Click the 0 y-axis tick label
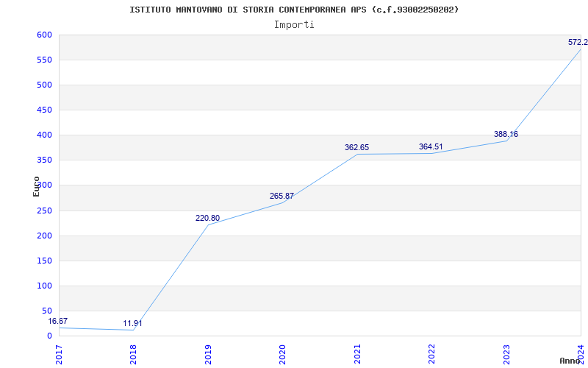This screenshot has width=588, height=368. 49,336
